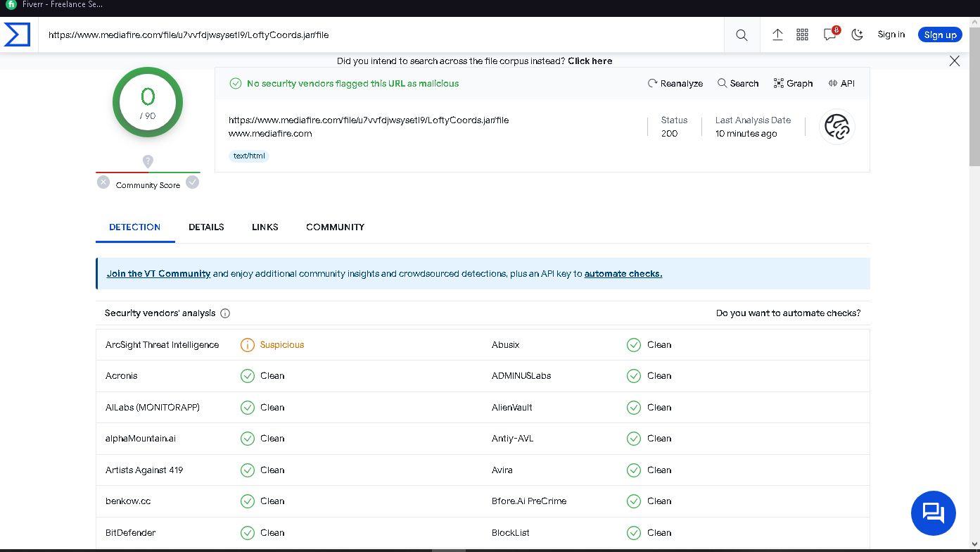Click the 0 / 90 detection score circle
The image size is (980, 552).
point(148,102)
